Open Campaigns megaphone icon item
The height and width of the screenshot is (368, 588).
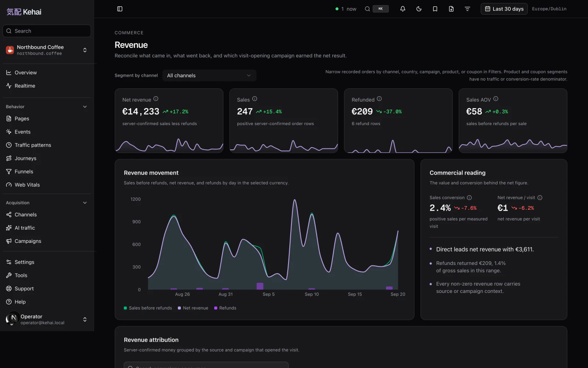[9, 241]
